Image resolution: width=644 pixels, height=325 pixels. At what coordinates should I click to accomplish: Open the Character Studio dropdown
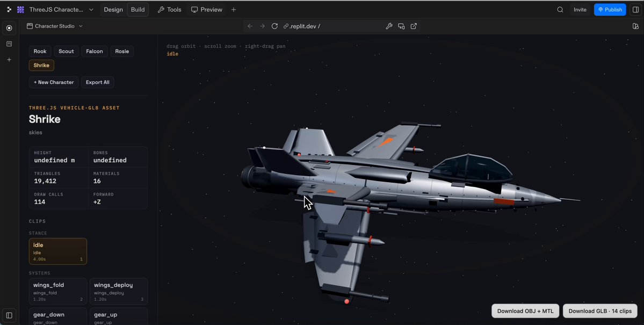click(55, 26)
